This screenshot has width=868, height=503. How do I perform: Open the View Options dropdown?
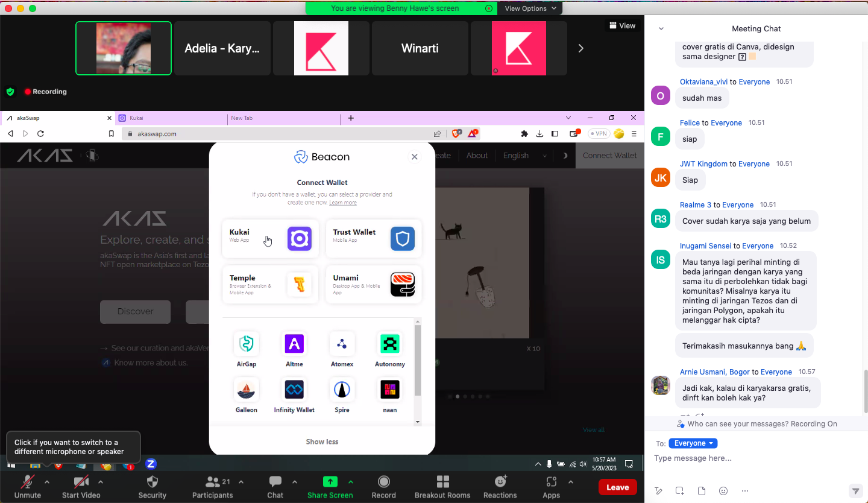pyautogui.click(x=530, y=8)
